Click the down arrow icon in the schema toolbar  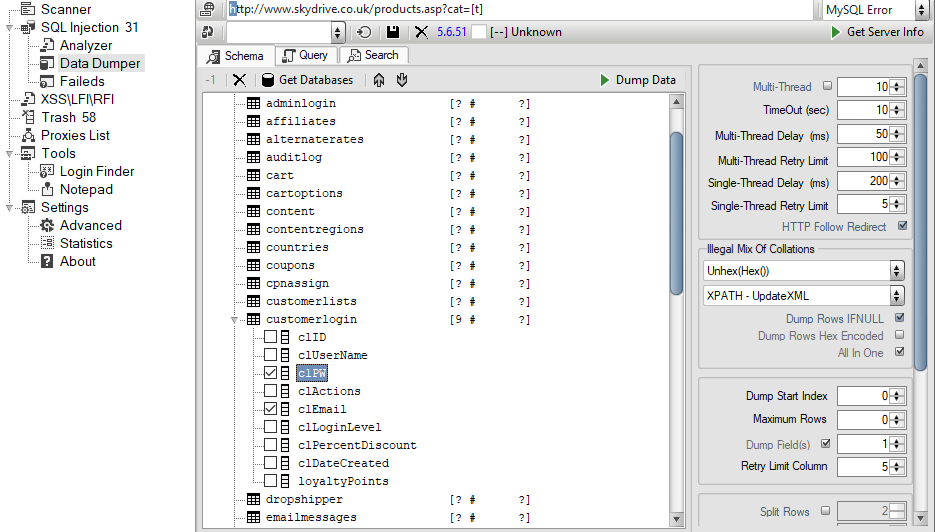[x=402, y=80]
